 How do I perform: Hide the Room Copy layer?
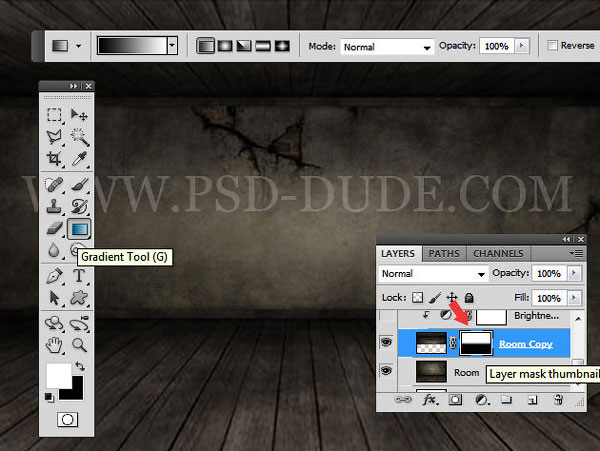(x=387, y=343)
